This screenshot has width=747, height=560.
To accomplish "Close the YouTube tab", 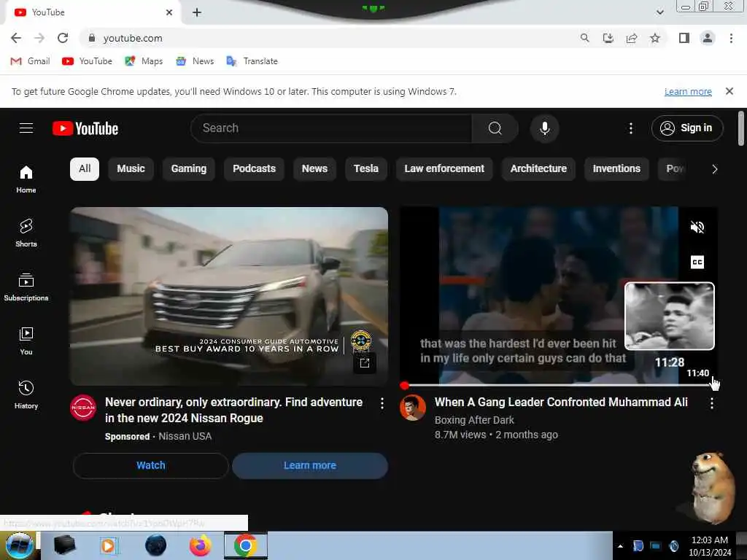I will coord(169,12).
